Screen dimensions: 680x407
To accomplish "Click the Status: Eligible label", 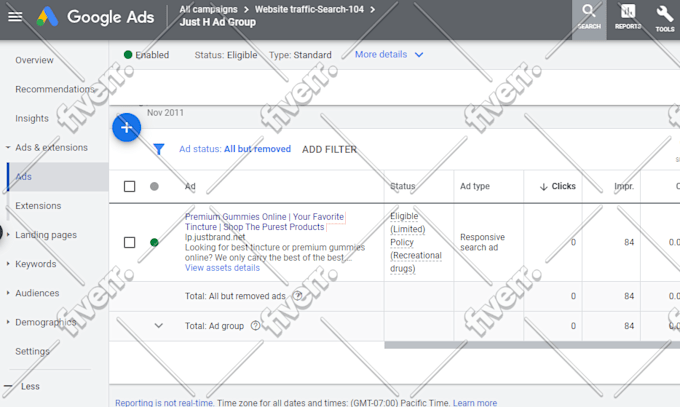I will click(226, 55).
